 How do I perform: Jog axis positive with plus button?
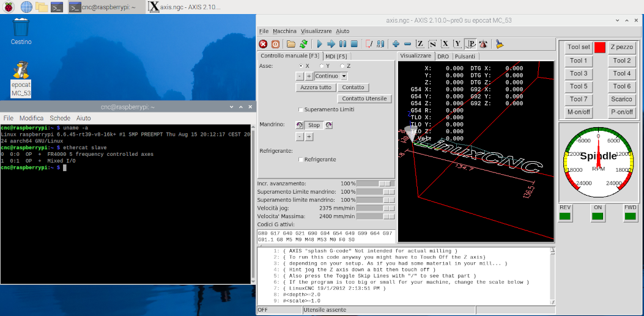[309, 76]
